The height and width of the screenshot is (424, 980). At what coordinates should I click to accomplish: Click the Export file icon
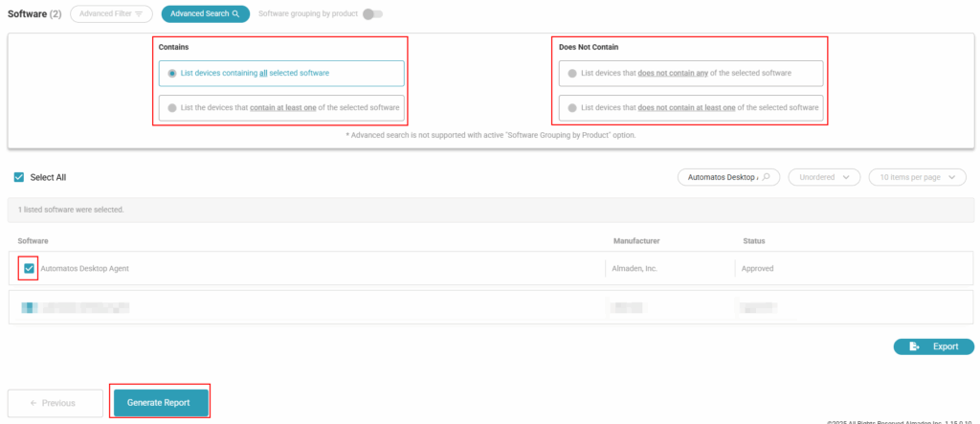pos(915,346)
